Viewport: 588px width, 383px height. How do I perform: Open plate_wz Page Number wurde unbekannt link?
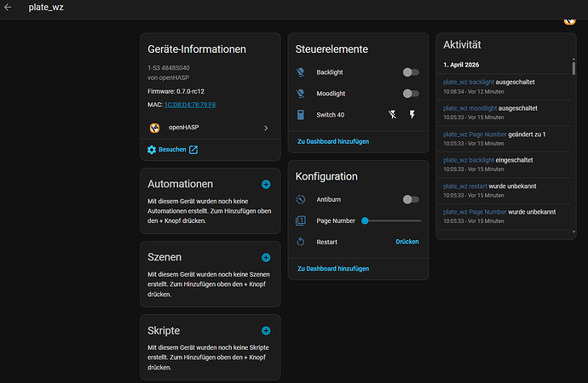475,212
